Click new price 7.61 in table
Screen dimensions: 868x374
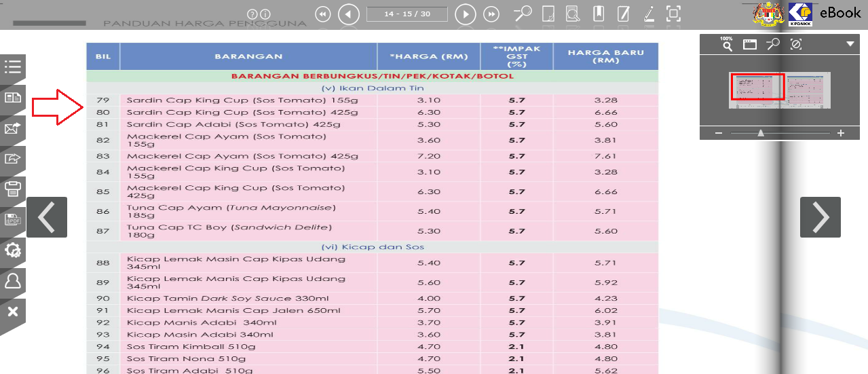point(605,156)
